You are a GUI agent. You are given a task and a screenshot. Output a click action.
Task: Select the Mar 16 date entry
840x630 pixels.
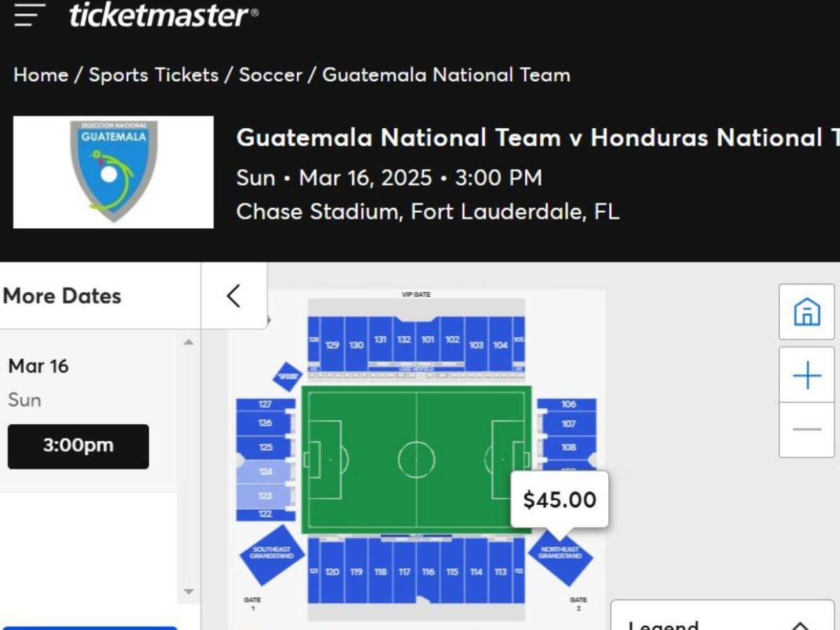[x=38, y=365]
